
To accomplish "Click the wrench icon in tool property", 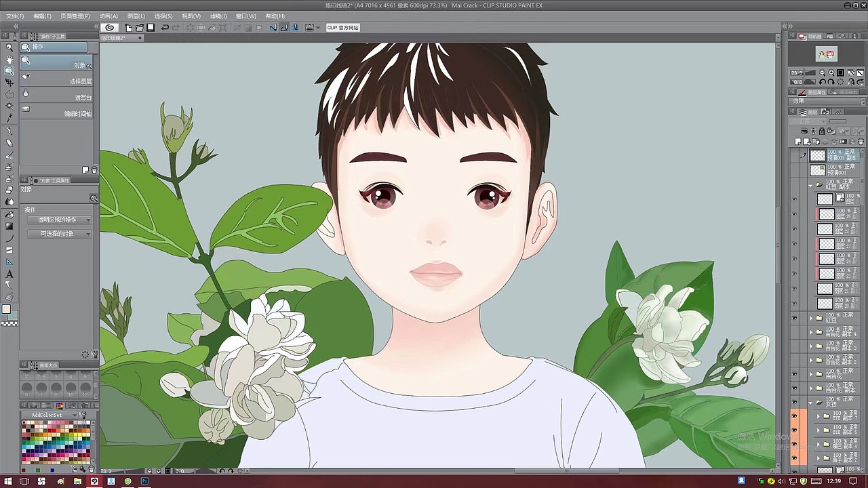I will point(95,354).
